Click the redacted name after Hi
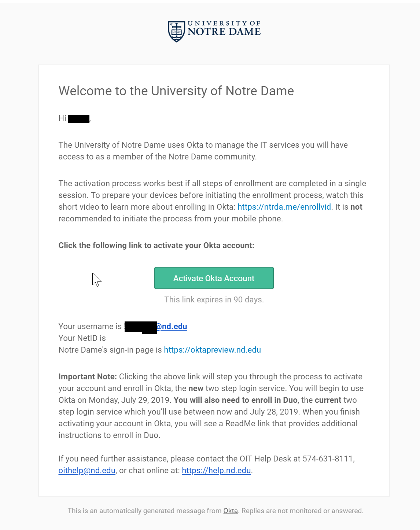The height and width of the screenshot is (530, 420). click(x=79, y=118)
